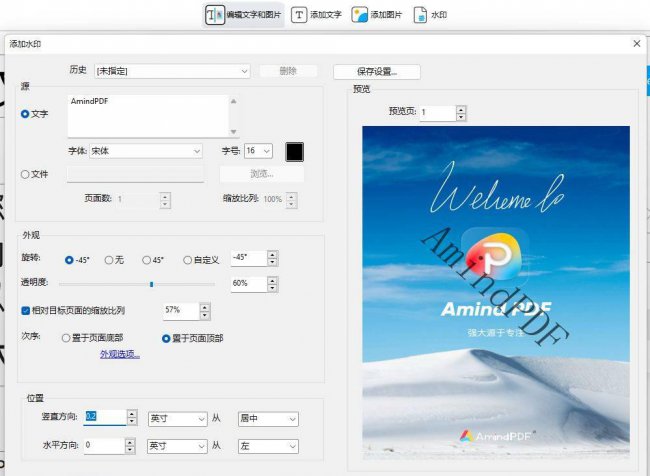
Task: Select the 45° rotation radio button
Action: point(146,260)
